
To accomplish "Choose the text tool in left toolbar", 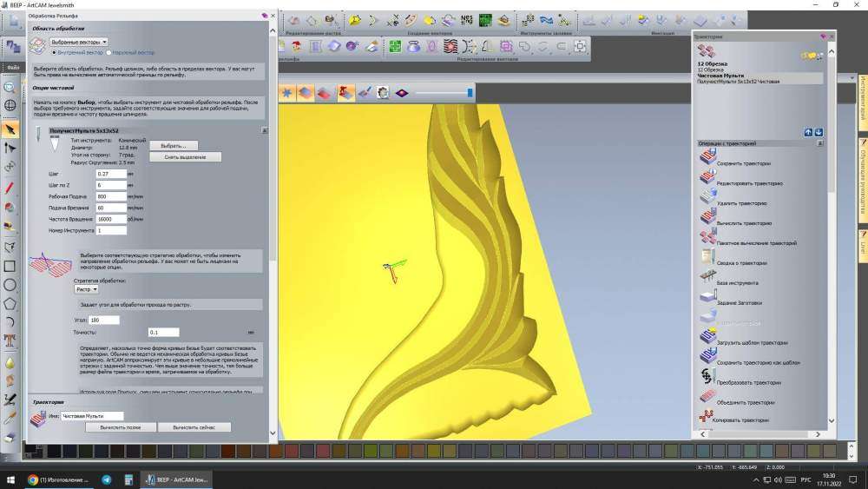I will coord(10,340).
